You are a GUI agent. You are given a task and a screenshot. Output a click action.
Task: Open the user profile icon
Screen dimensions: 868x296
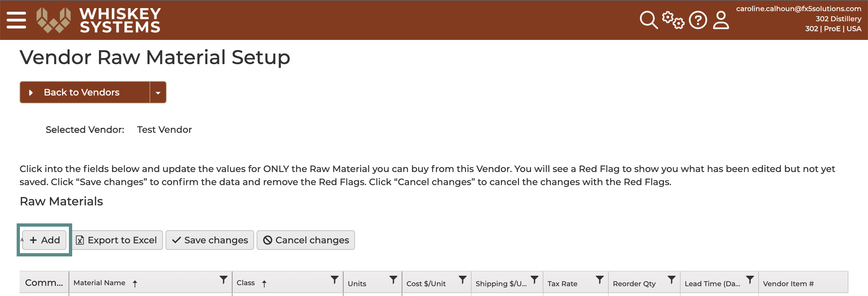[x=721, y=20]
